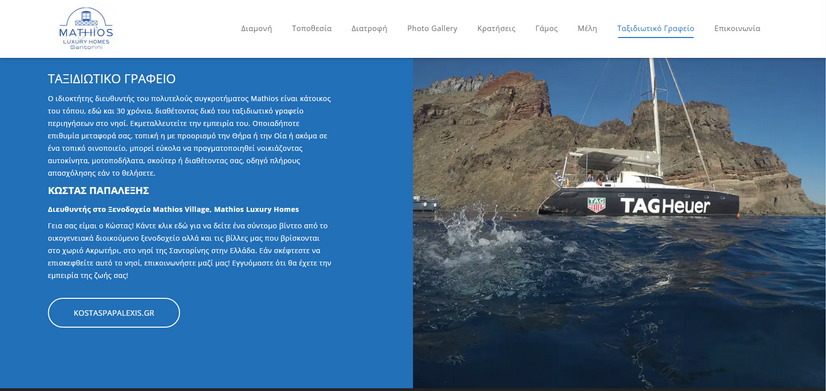Click the Διευθυντής στο Ξενοδοχείο Mathios Village line
The image size is (826, 391).
[x=173, y=209]
